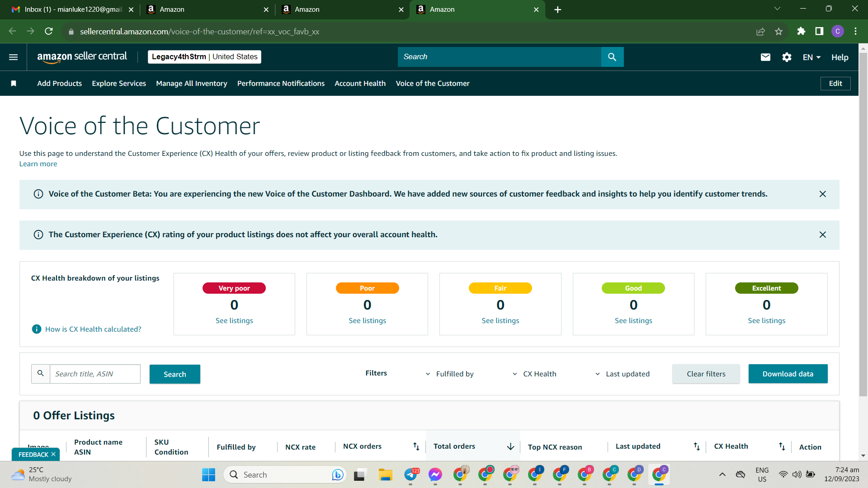The image size is (868, 488).
Task: Expand the CX Health filter dropdown
Action: [x=534, y=374]
